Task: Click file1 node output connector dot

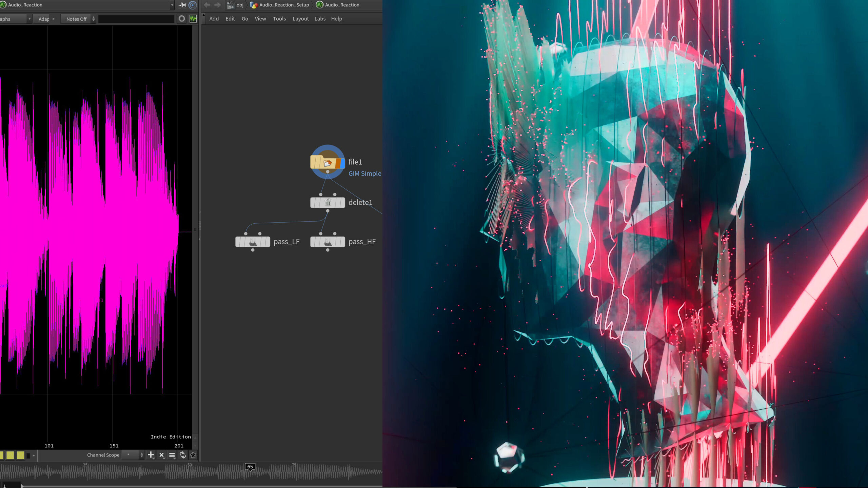Action: click(328, 172)
